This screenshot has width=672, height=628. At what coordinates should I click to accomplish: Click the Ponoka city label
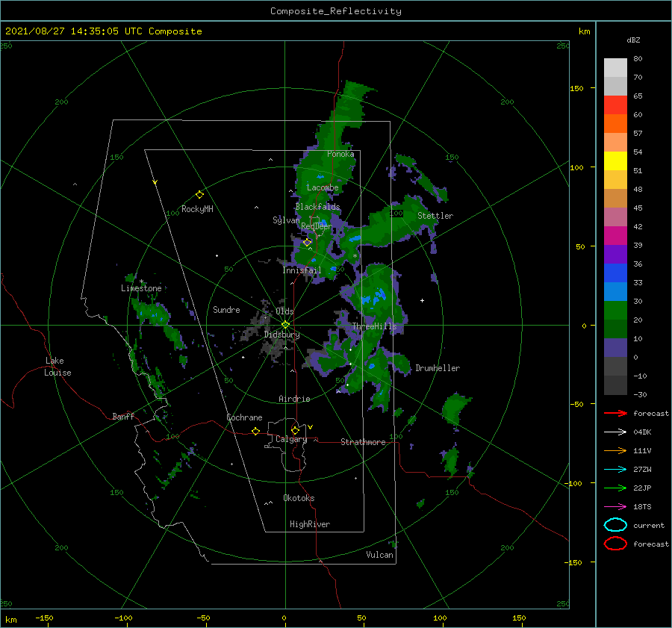point(340,154)
